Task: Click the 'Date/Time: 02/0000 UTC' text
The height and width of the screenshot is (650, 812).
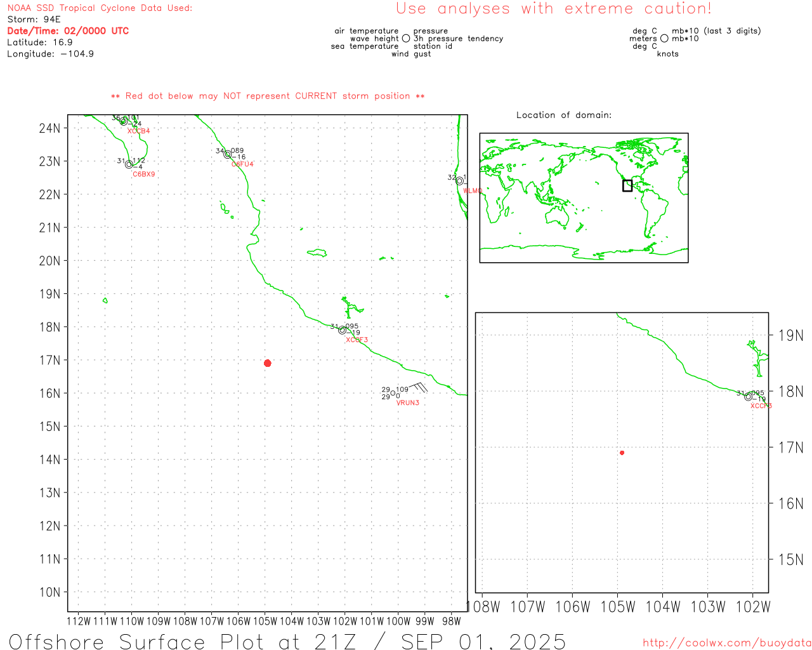Action: point(68,30)
